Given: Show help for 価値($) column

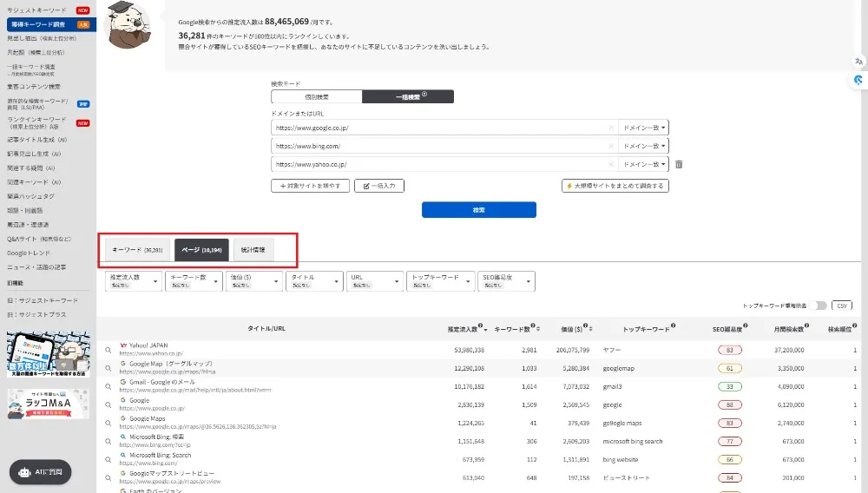Looking at the screenshot, I should (x=585, y=325).
